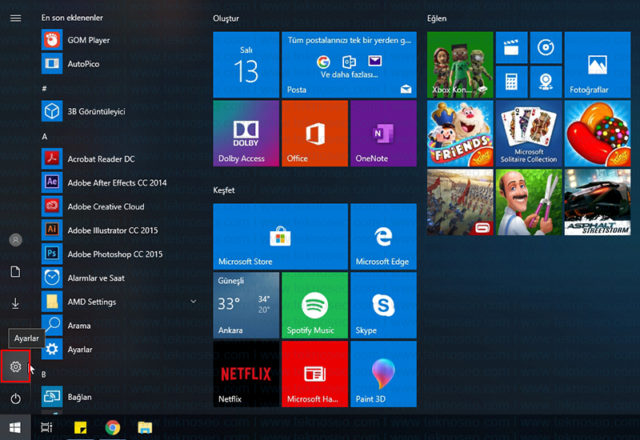Open Downloads from the sidebar
Image resolution: width=640 pixels, height=440 pixels.
16,303
